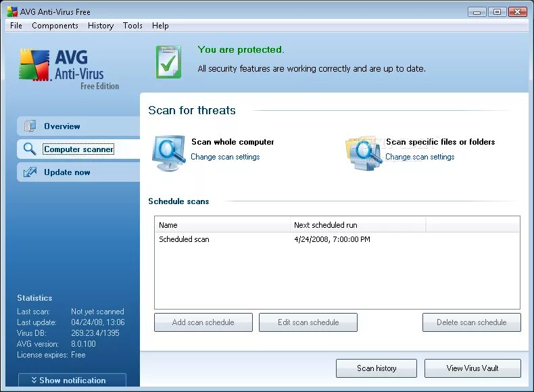Open the History menu

(101, 26)
